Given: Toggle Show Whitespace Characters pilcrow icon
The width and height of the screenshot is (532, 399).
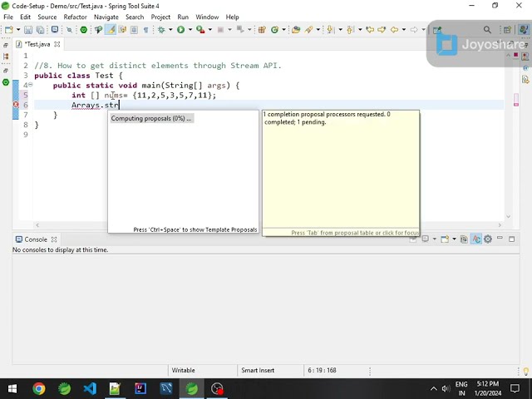Looking at the screenshot, I should (x=146, y=30).
